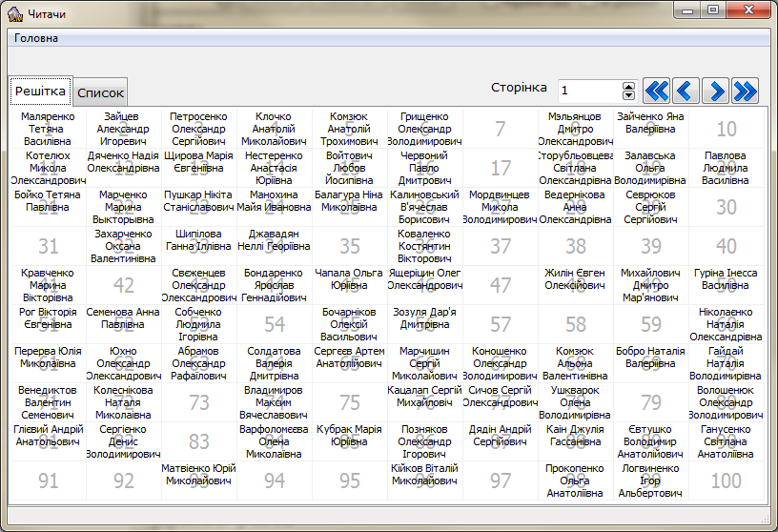The image size is (778, 532).
Task: Switch to the Список tab
Action: (100, 93)
